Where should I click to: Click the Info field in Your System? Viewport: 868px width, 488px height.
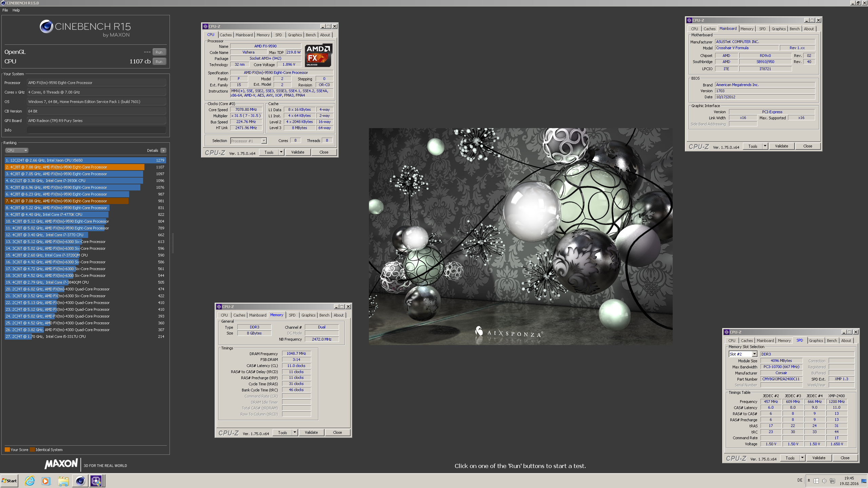pos(97,130)
